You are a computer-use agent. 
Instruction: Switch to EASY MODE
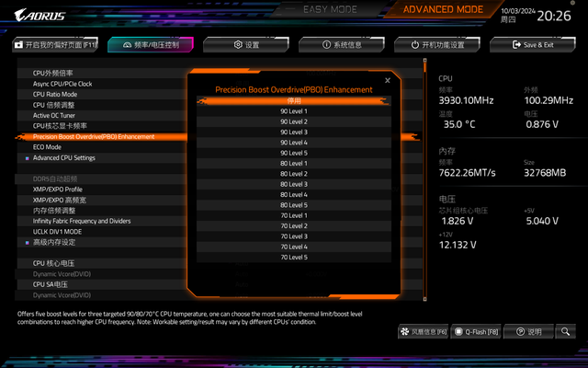(330, 9)
